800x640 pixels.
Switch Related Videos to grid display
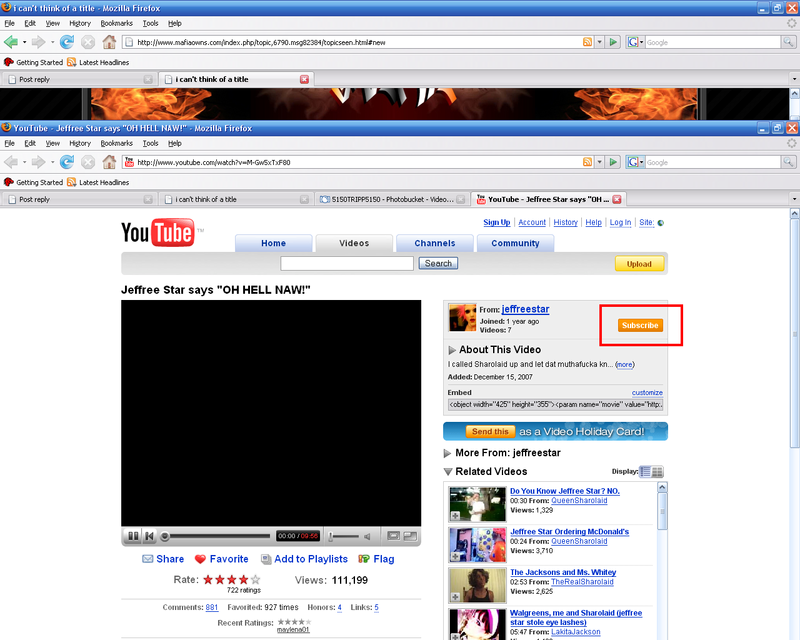(658, 472)
